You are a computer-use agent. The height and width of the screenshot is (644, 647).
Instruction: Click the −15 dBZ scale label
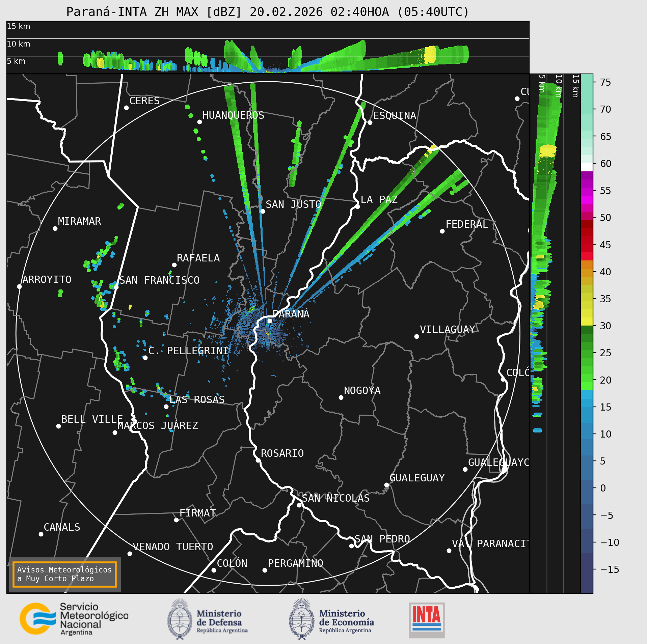point(610,569)
